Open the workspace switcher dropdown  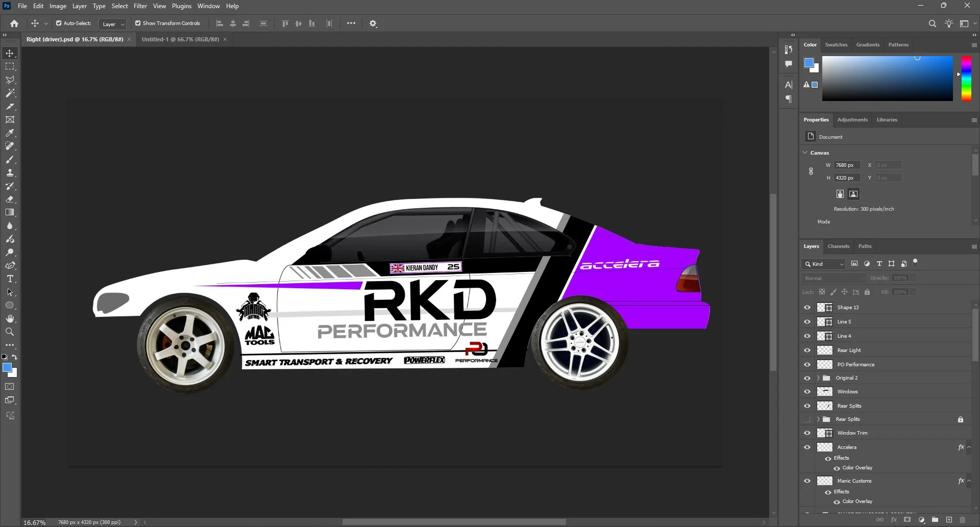(967, 23)
